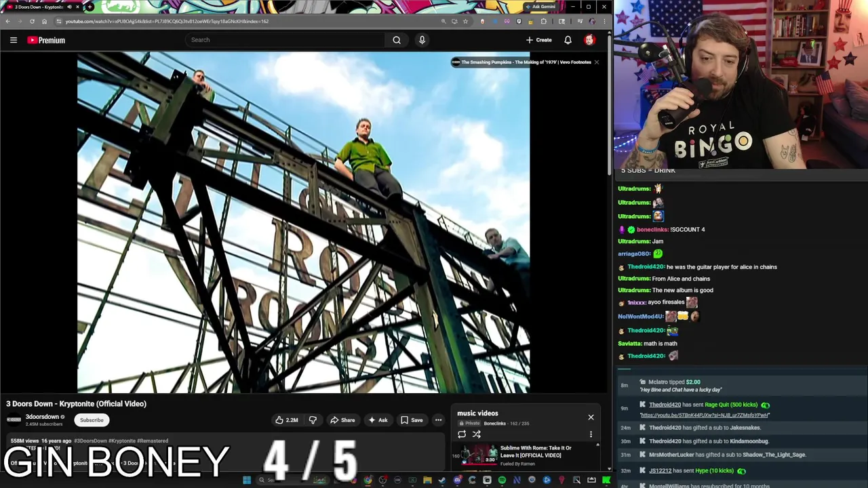Close the music videos playlist panel
868x488 pixels.
591,418
